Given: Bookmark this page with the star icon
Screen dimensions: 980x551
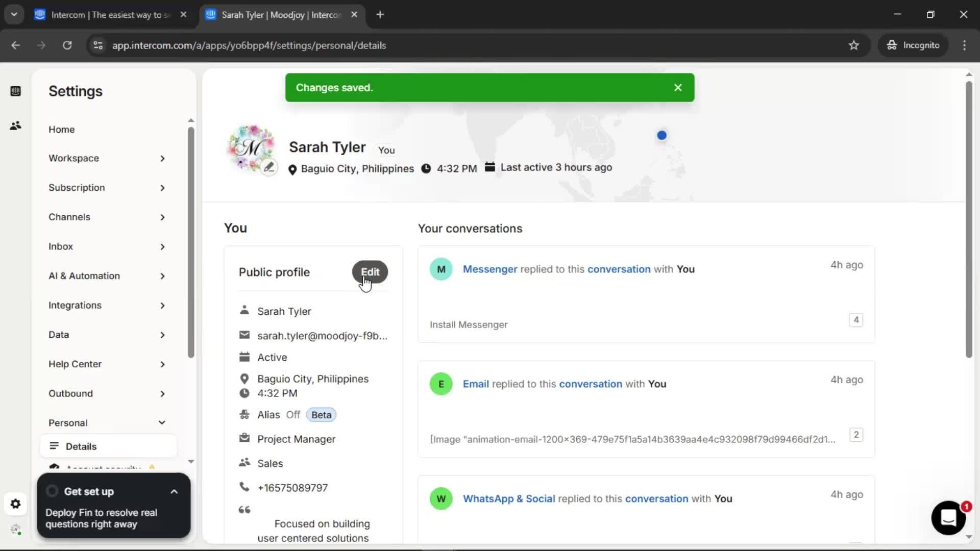Looking at the screenshot, I should click(854, 45).
